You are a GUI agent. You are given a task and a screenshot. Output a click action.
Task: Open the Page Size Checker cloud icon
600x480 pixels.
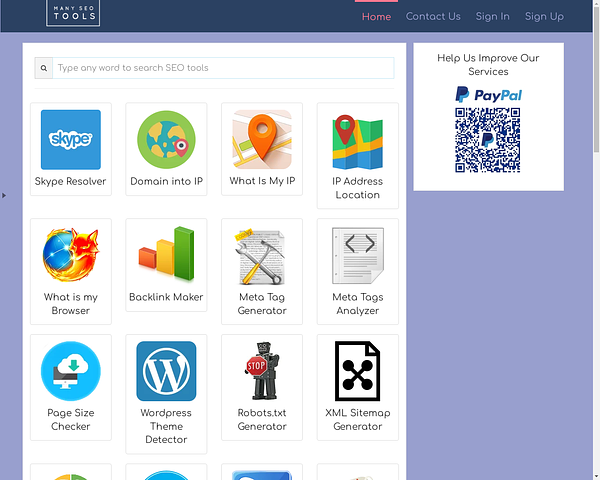[70, 371]
